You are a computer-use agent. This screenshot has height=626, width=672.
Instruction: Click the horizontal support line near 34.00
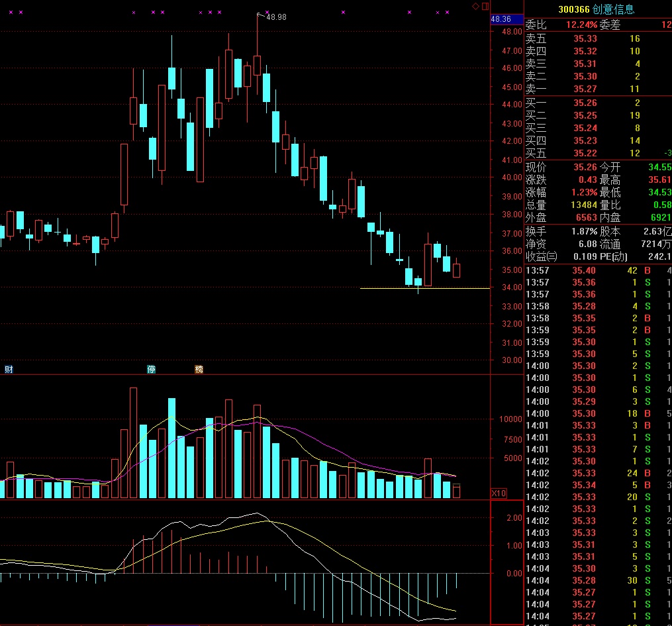pos(425,288)
